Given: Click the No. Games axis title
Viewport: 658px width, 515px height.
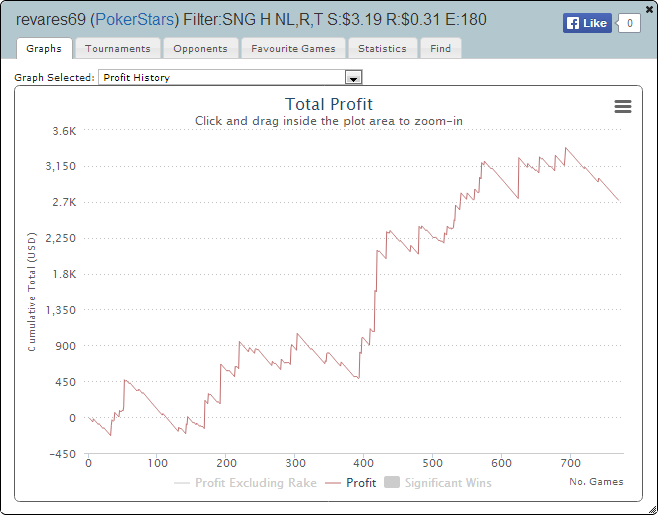Looking at the screenshot, I should click(x=596, y=482).
